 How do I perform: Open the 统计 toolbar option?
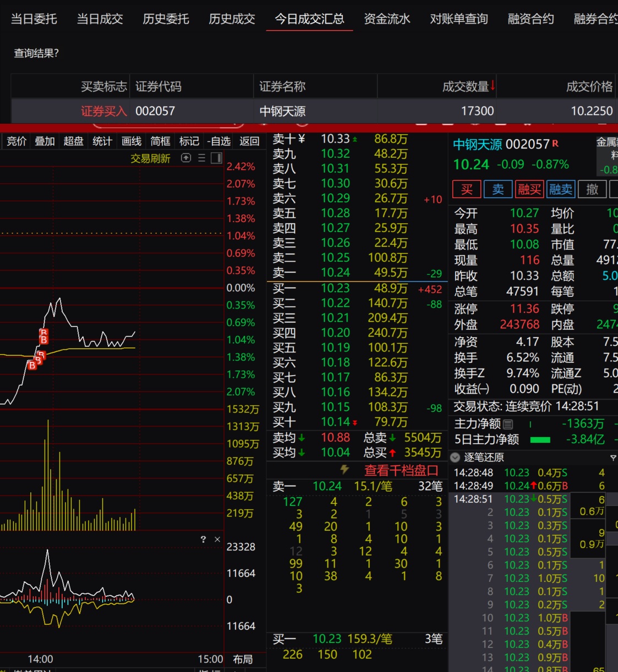point(102,141)
